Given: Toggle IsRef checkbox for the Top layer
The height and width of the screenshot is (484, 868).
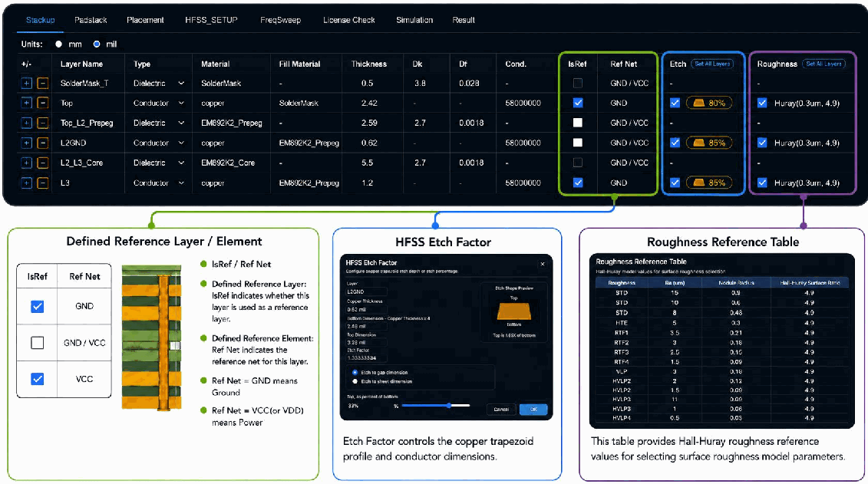Looking at the screenshot, I should [578, 103].
